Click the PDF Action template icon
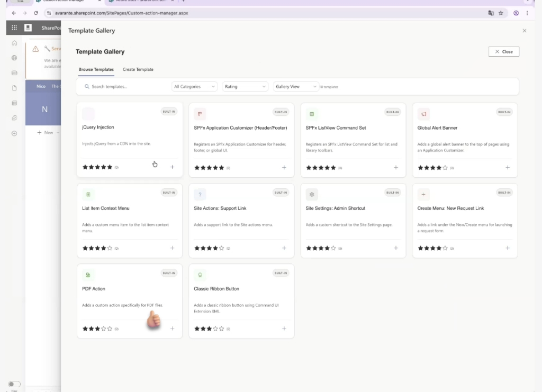 point(88,275)
